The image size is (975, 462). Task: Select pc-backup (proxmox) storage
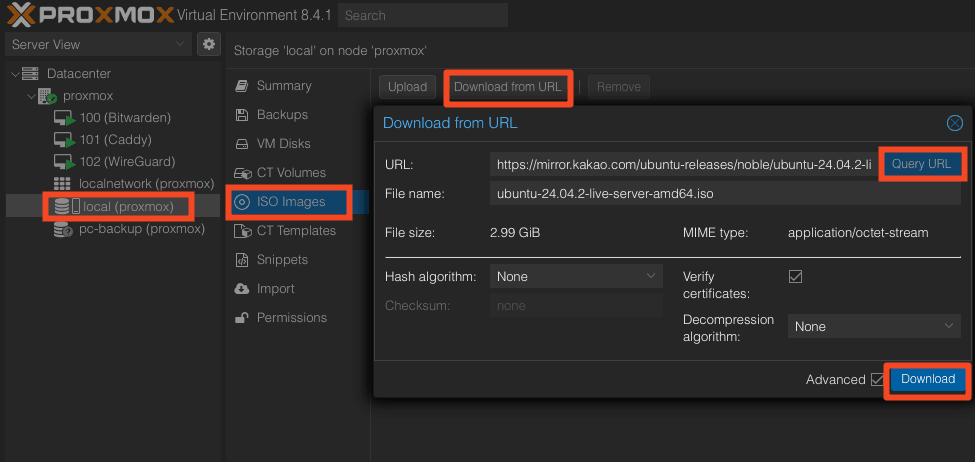click(142, 229)
